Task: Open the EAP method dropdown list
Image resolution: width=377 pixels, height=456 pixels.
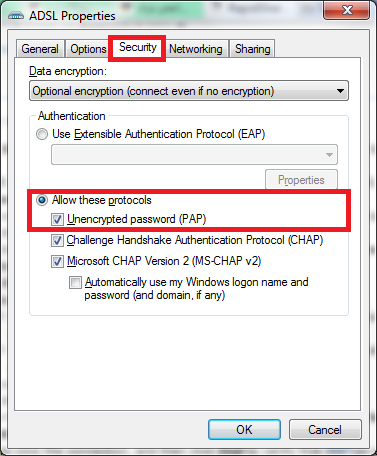Action: tap(194, 154)
